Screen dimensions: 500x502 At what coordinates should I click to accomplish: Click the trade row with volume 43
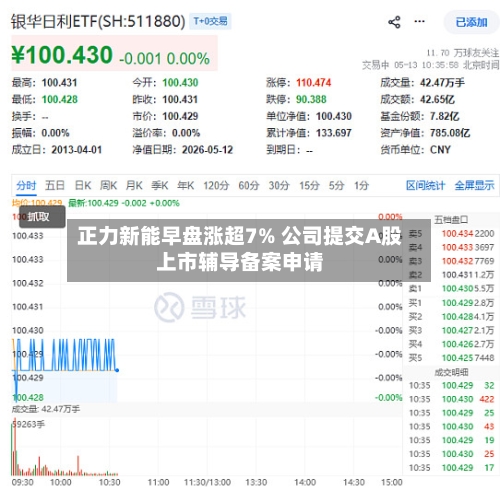tap(451, 426)
